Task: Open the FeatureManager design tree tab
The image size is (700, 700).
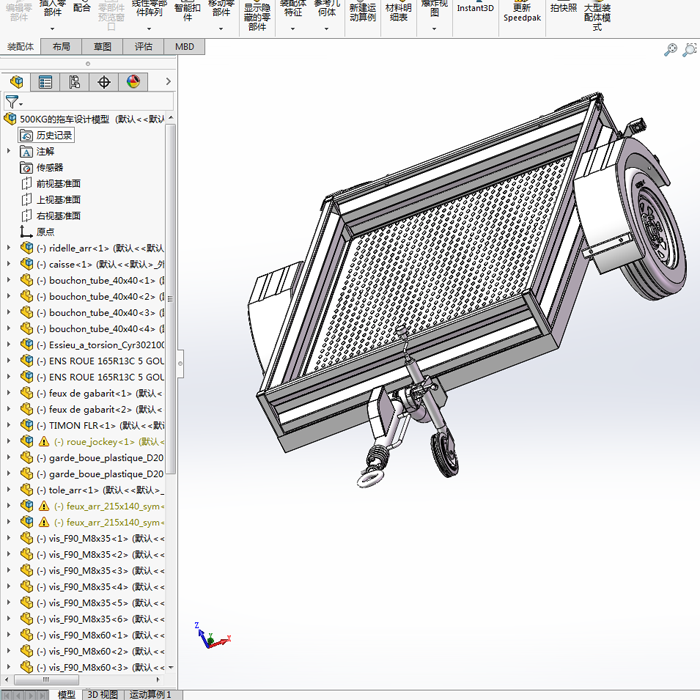Action: point(16,82)
